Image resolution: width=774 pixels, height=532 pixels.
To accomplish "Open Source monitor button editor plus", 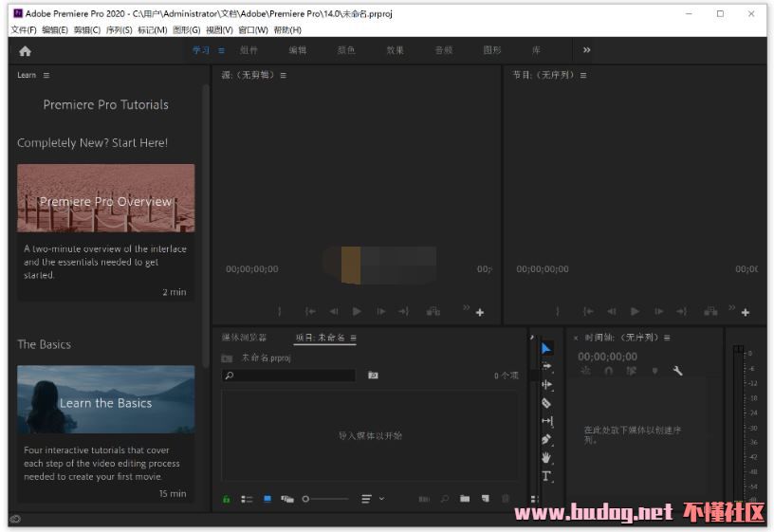I will click(x=479, y=312).
